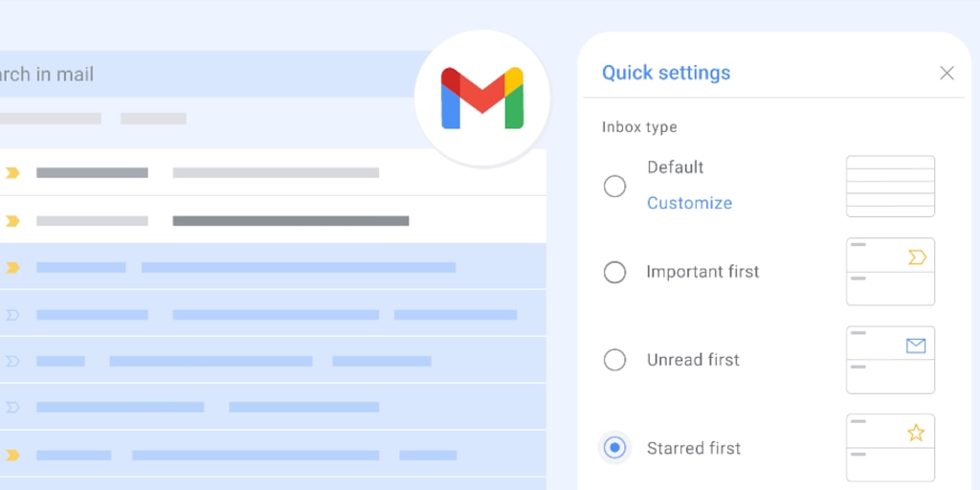
Task: Mark fourth email row as important
Action: (12, 314)
